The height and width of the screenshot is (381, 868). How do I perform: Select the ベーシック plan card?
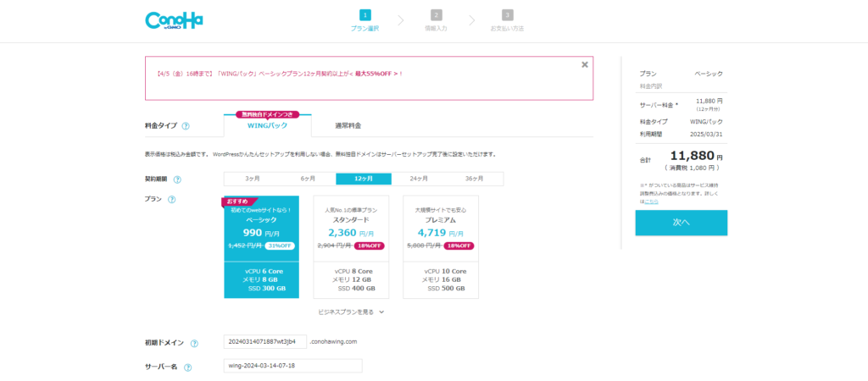pyautogui.click(x=261, y=247)
